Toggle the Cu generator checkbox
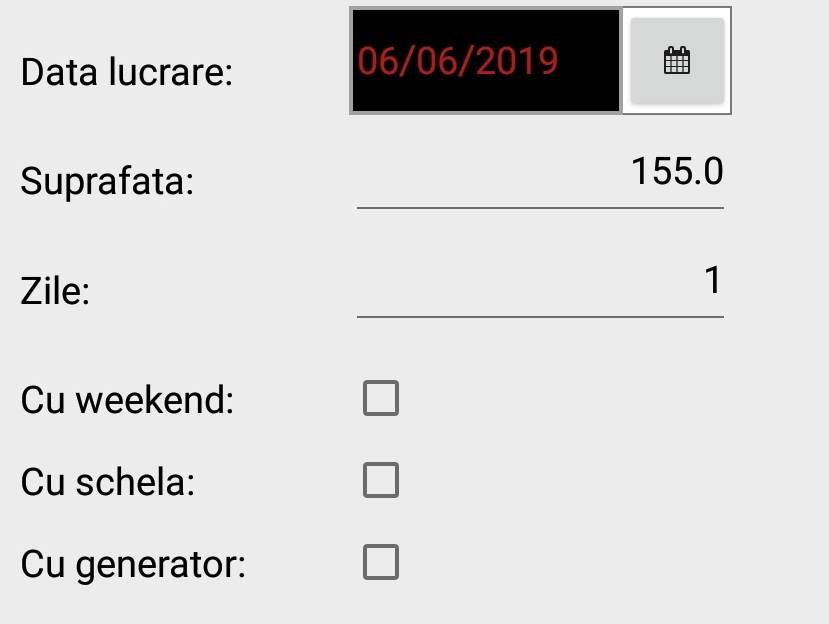 [x=380, y=563]
